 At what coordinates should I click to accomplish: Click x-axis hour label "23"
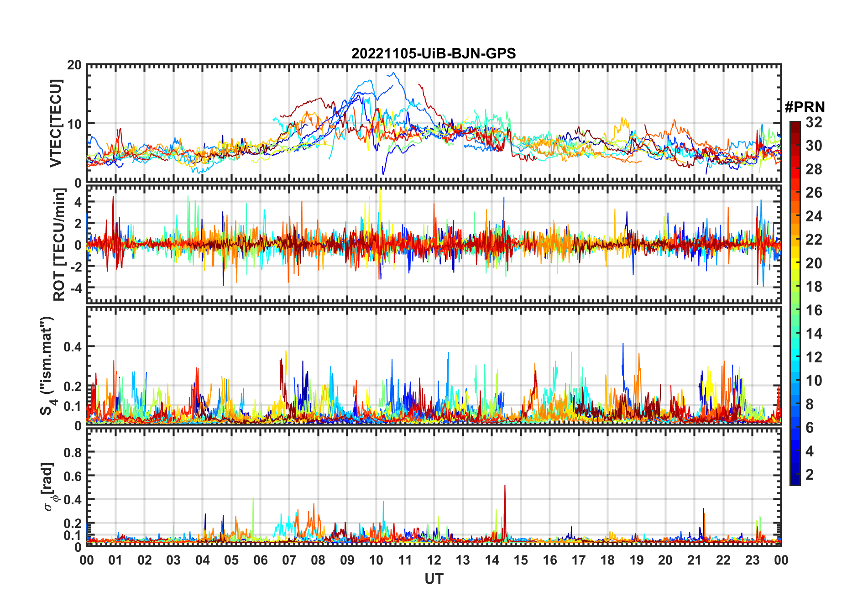coord(752,560)
